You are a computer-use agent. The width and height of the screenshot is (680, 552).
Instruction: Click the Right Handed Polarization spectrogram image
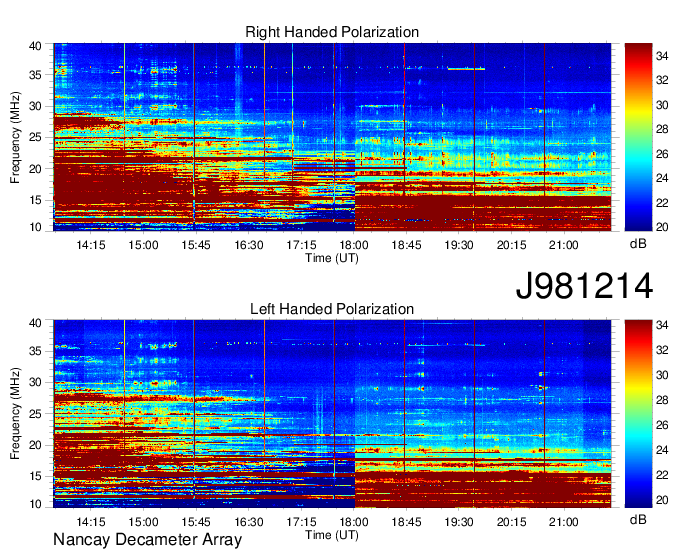[x=332, y=137]
